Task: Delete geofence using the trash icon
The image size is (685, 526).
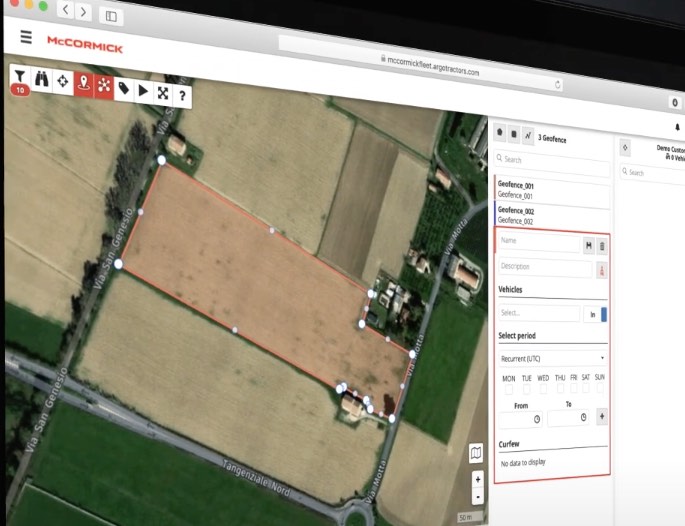Action: (602, 244)
